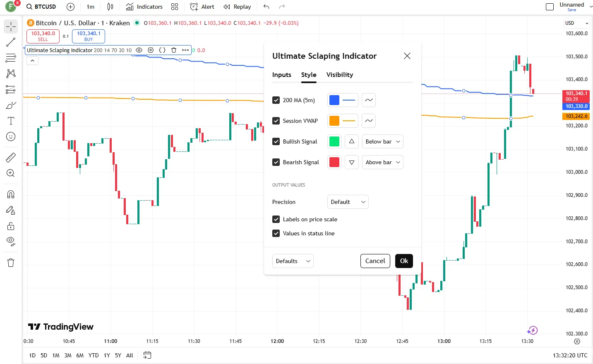Open the Fibonacci retracement tool
This screenshot has width=593, height=364.
[x=11, y=58]
